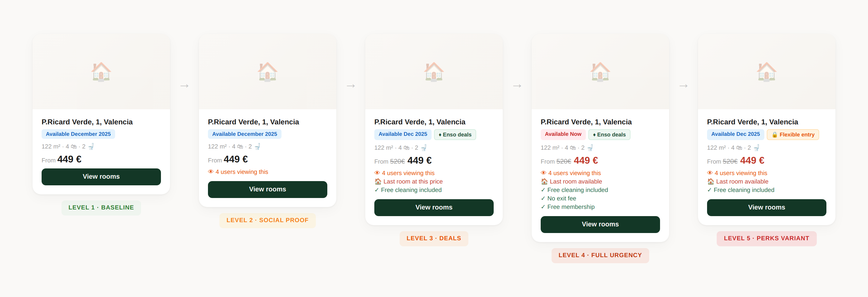Screen dimensions: 868x297
Task: Click the house thumbnail icon on the baseline card
Action: (x=101, y=72)
